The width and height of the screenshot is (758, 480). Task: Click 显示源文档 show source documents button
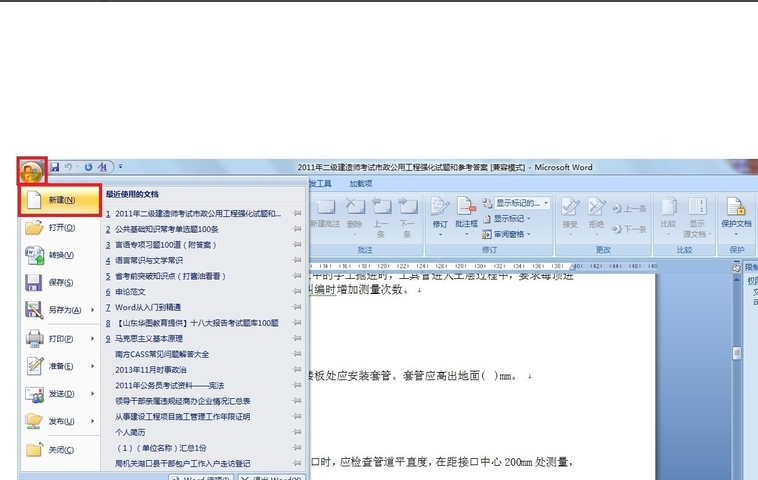pyautogui.click(x=698, y=218)
